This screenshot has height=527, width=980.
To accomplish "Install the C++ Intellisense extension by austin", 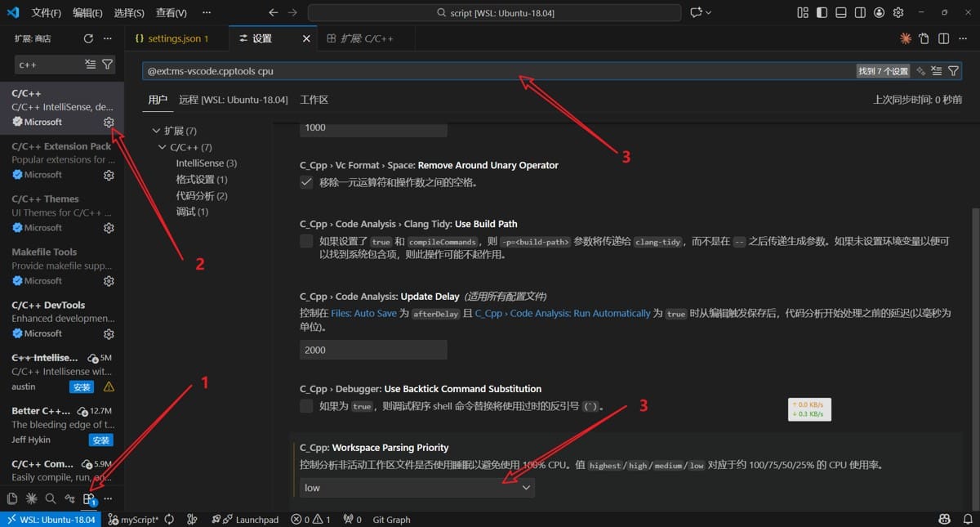I will pyautogui.click(x=82, y=387).
